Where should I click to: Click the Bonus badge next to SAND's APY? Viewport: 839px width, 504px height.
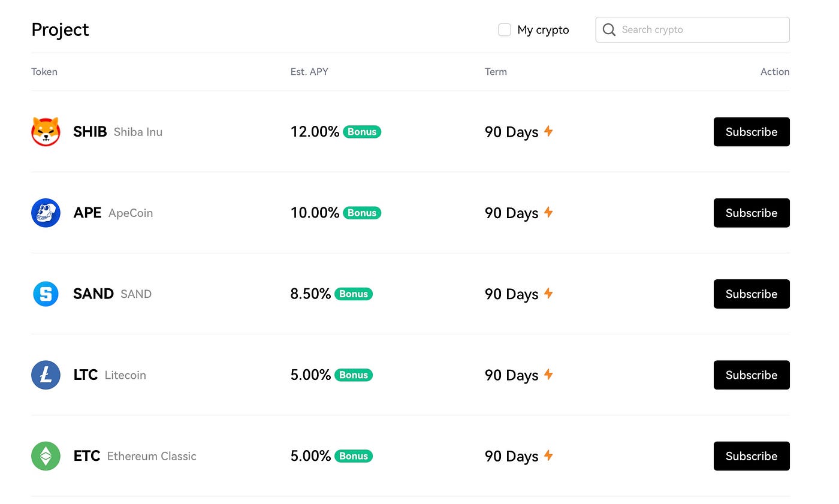pos(353,294)
